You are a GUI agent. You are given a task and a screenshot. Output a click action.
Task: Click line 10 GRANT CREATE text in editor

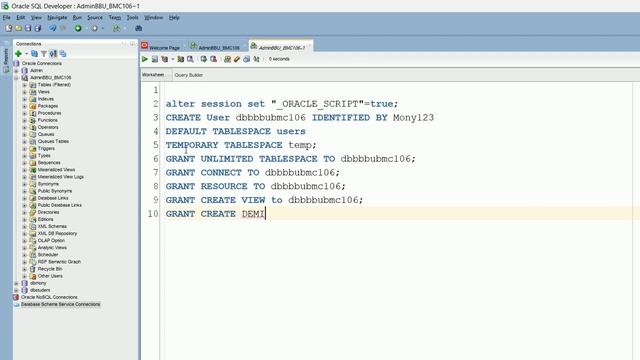pos(200,214)
